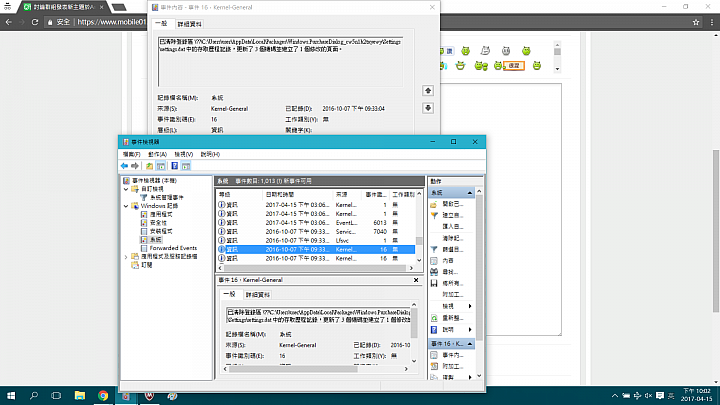Click event list horizontal scrollbar
This screenshot has width=720, height=405.
point(315,268)
